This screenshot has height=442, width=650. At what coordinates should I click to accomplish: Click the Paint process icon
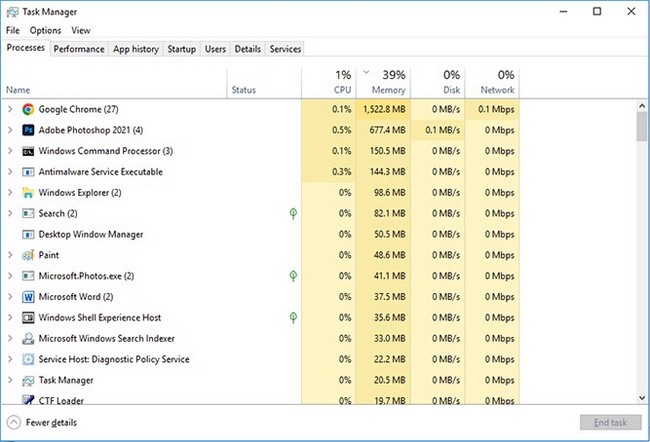pos(28,255)
